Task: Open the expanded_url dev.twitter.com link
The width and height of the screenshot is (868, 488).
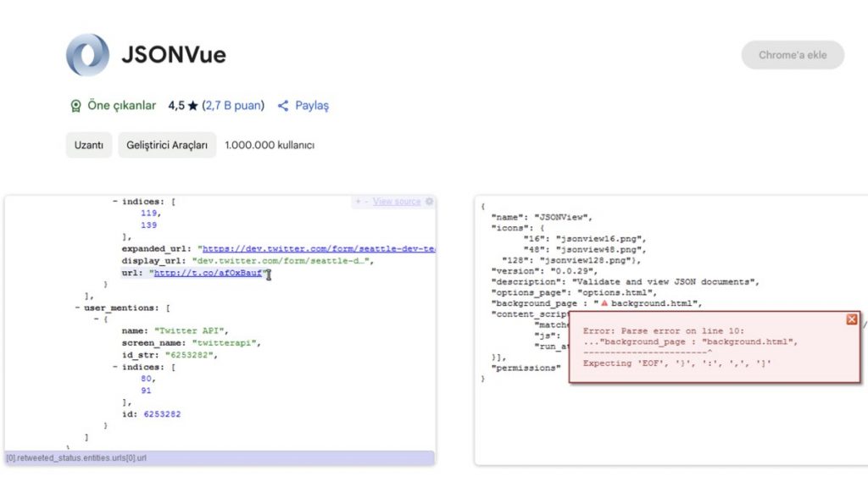Action: [319, 249]
